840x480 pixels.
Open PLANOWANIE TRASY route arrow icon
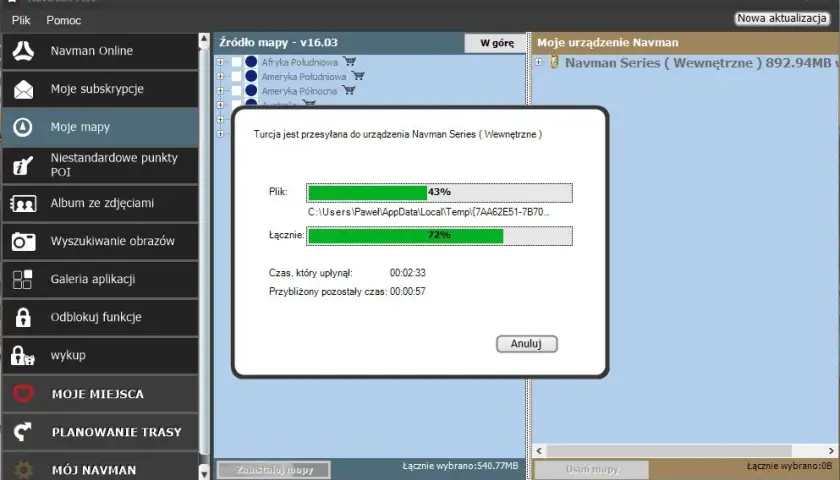click(22, 432)
